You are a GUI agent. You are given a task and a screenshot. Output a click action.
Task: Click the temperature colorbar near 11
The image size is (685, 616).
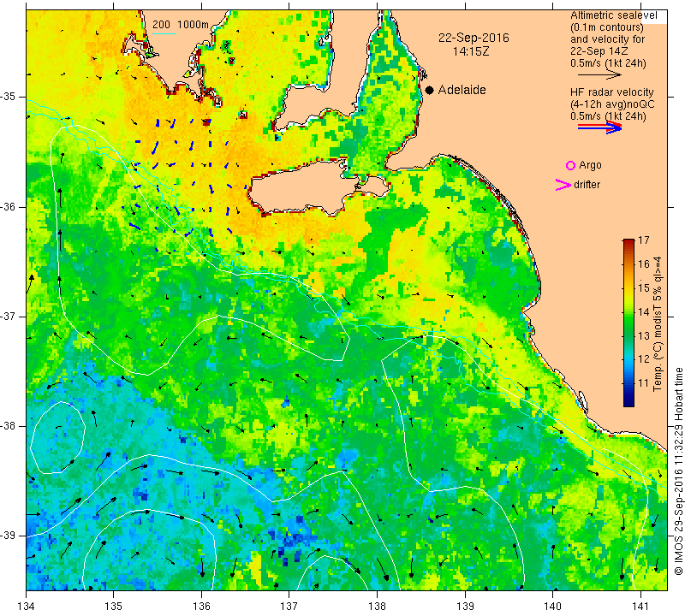point(628,383)
